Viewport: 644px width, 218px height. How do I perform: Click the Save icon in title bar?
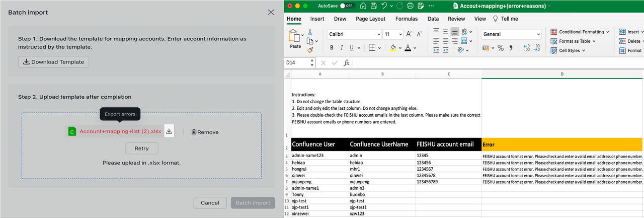click(374, 6)
